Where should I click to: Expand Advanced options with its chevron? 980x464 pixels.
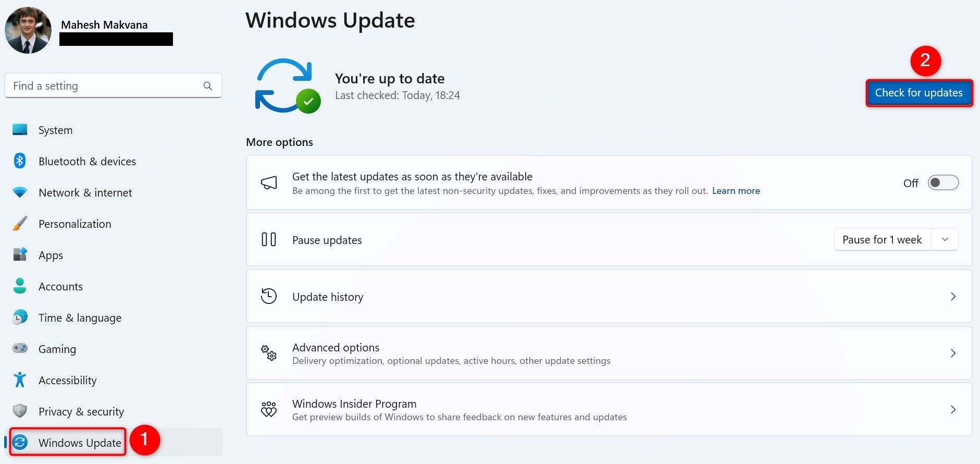pyautogui.click(x=953, y=353)
